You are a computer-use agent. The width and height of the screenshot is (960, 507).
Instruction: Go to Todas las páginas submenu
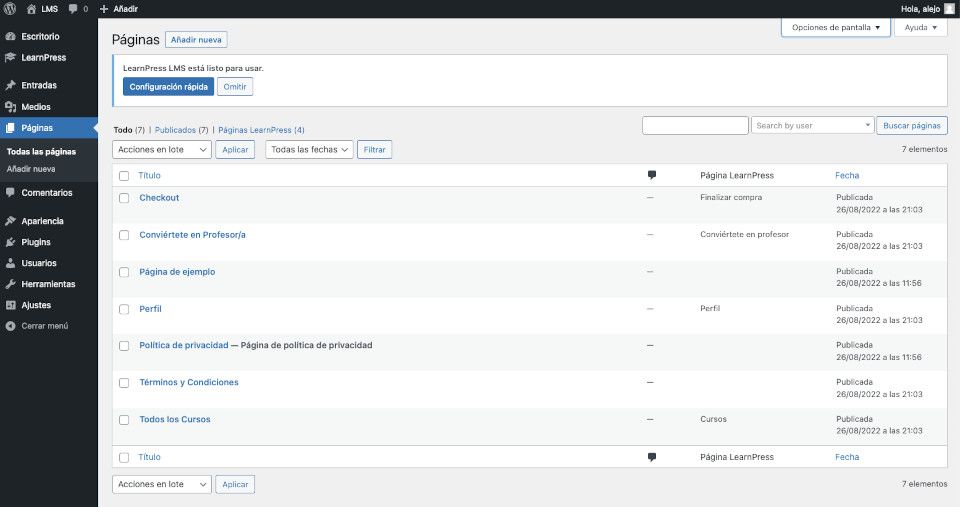pyautogui.click(x=41, y=151)
